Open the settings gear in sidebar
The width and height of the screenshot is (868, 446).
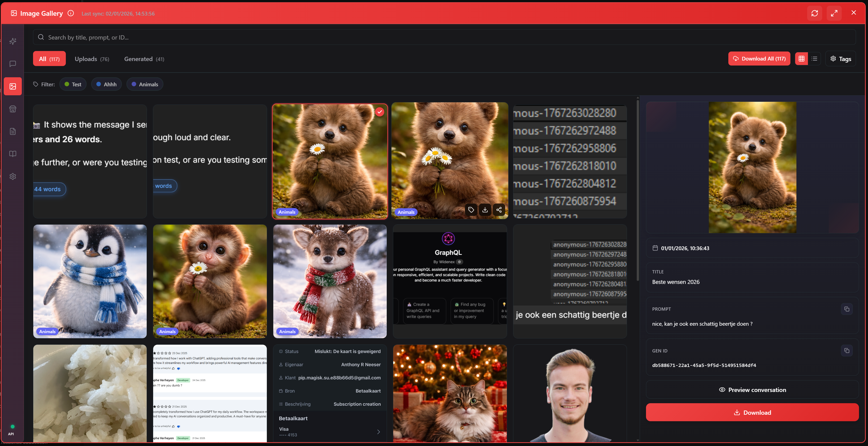point(13,176)
